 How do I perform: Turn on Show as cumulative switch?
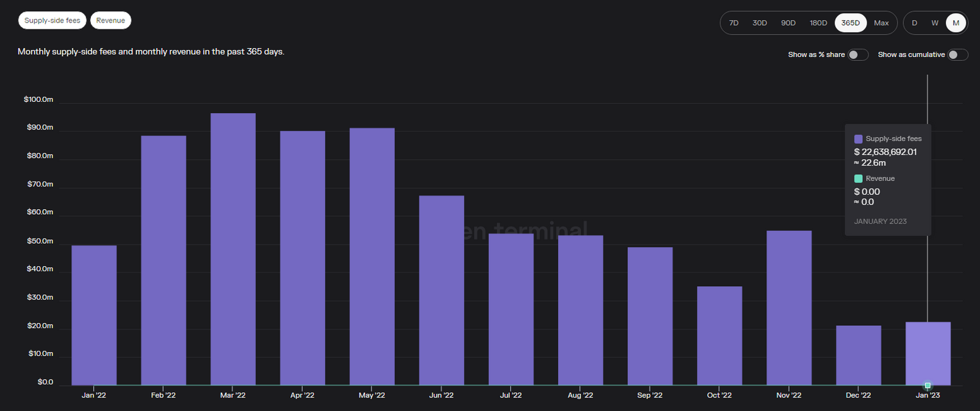pyautogui.click(x=958, y=55)
